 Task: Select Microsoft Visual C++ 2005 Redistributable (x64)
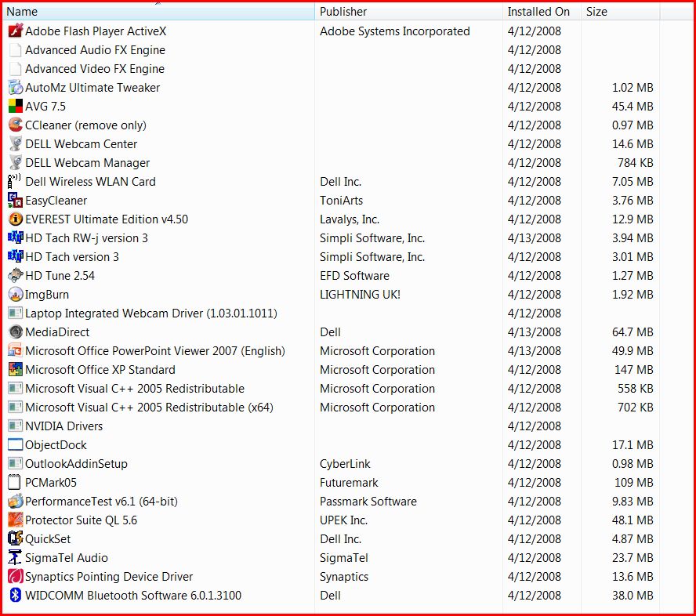[149, 408]
